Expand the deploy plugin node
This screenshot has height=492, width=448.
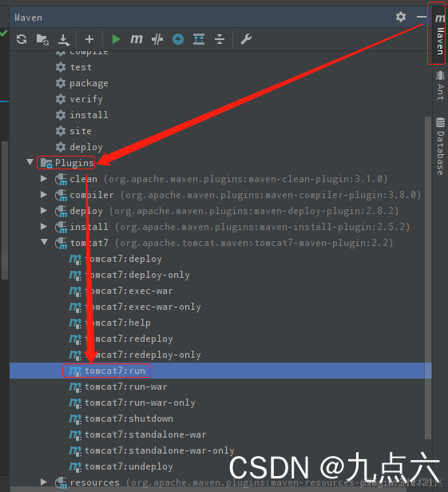click(44, 211)
